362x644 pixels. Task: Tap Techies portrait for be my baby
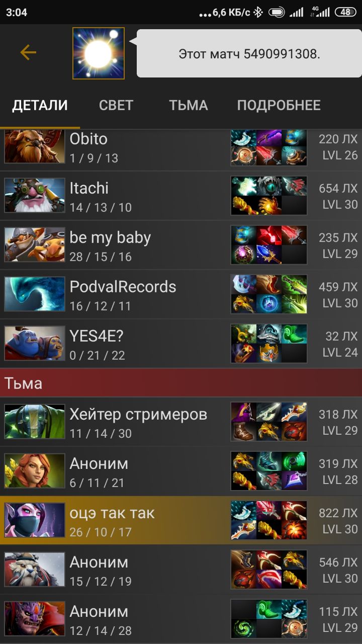click(x=35, y=245)
